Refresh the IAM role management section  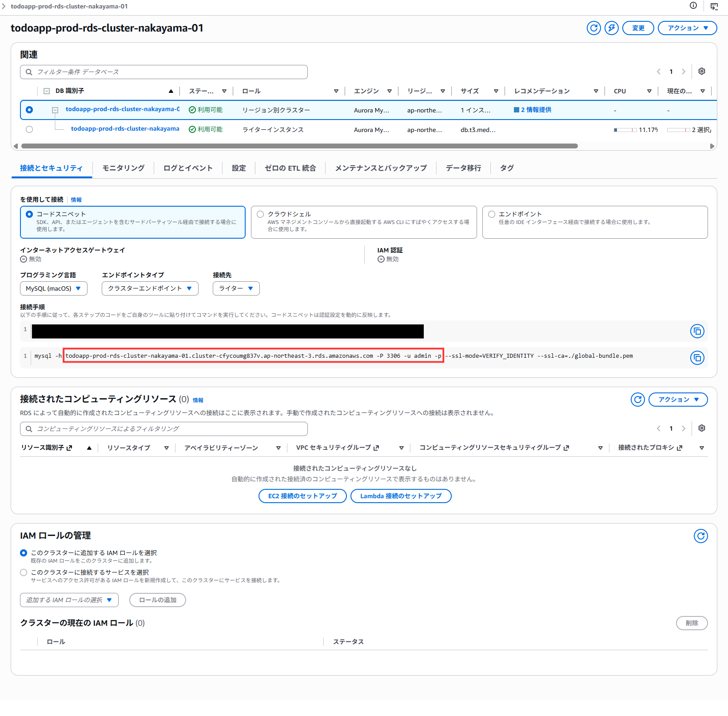pos(701,536)
